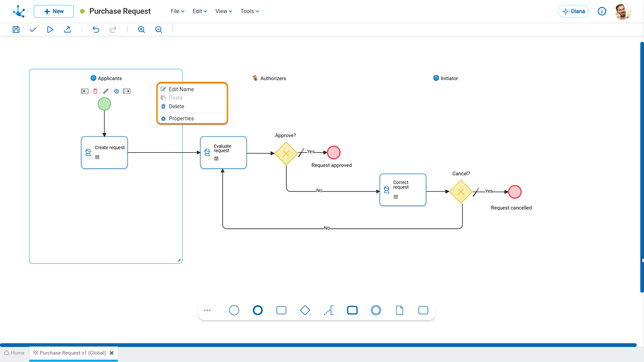644x362 pixels.
Task: Click the New button
Action: pos(54,11)
